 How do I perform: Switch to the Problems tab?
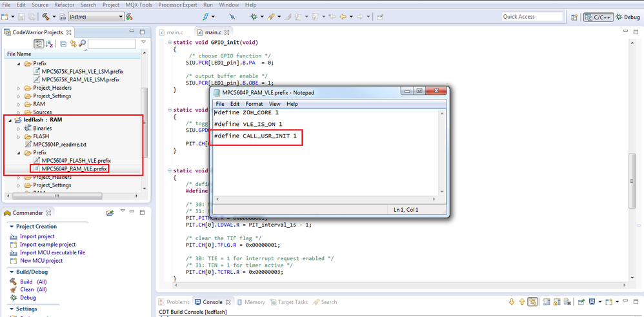click(174, 302)
